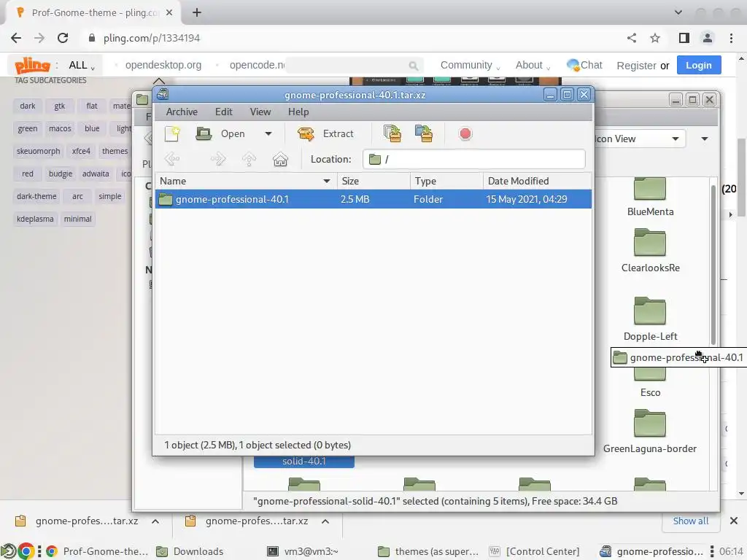The height and width of the screenshot is (560, 747).
Task: Select the dark tag
Action: click(28, 106)
